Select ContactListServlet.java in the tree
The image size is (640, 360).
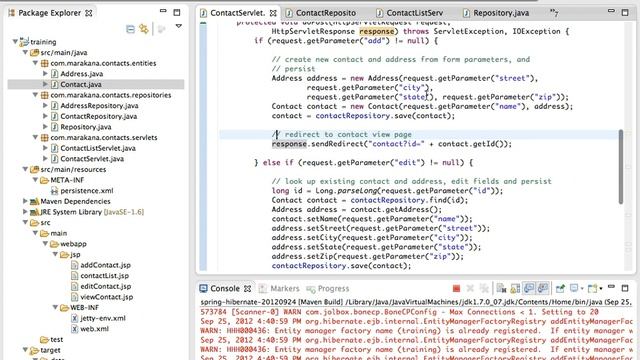coord(98,148)
